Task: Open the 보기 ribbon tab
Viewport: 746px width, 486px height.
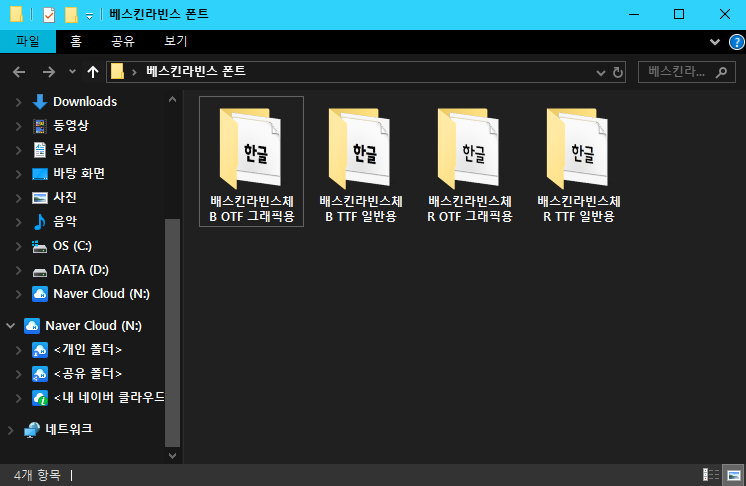Action: point(176,41)
